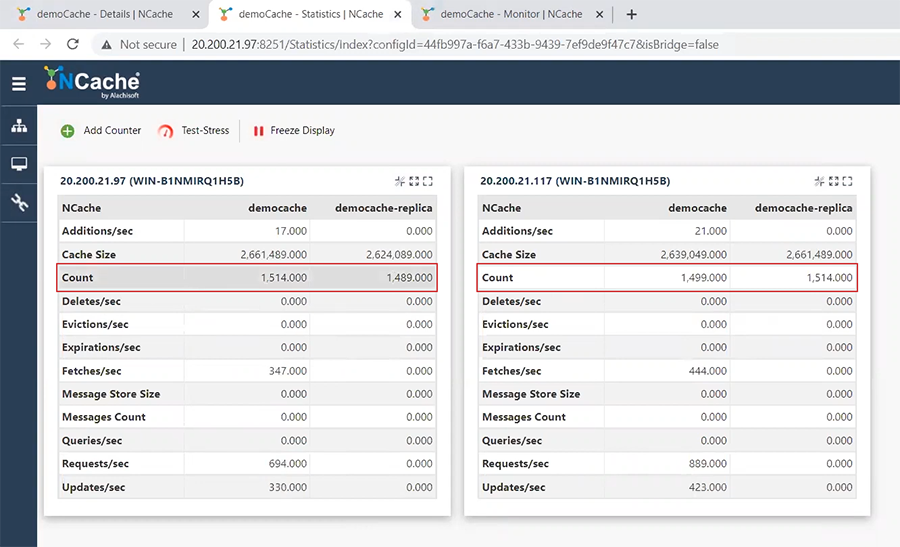Click the Not secure warning icon
Viewport: 900px width, 547px height.
click(106, 45)
